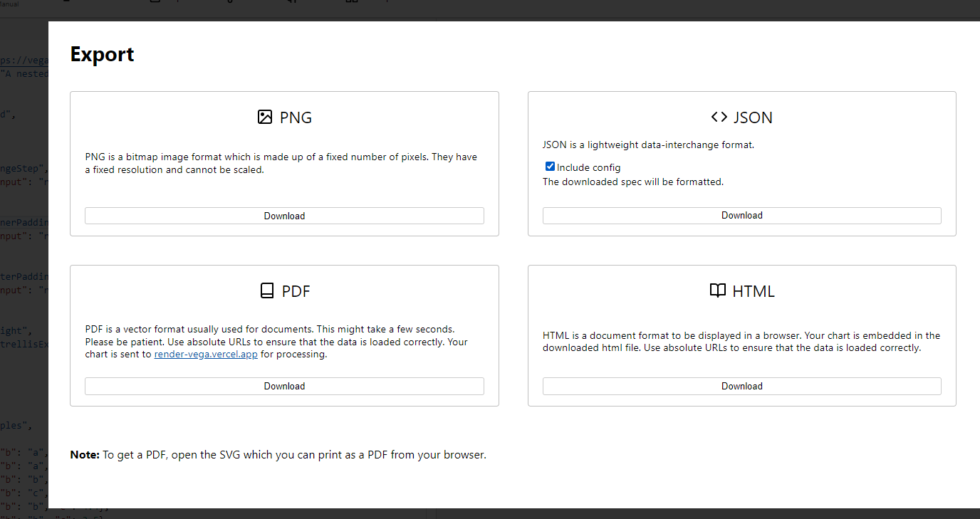Open the render-vega.vercel.app link
The width and height of the screenshot is (980, 519).
click(206, 354)
